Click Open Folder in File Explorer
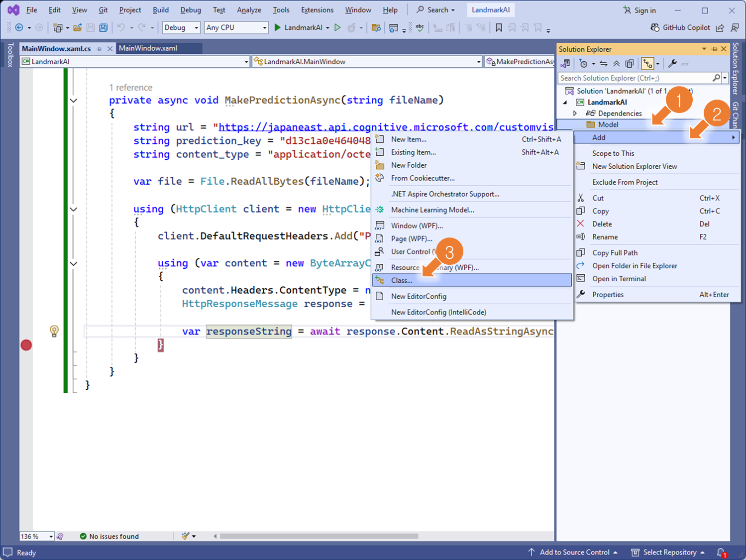This screenshot has height=560, width=746. coord(657,266)
